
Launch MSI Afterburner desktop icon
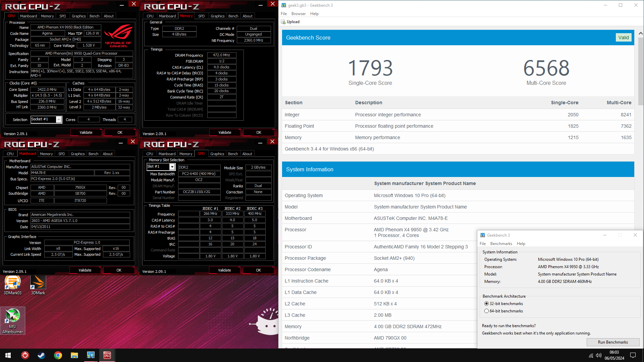click(12, 321)
